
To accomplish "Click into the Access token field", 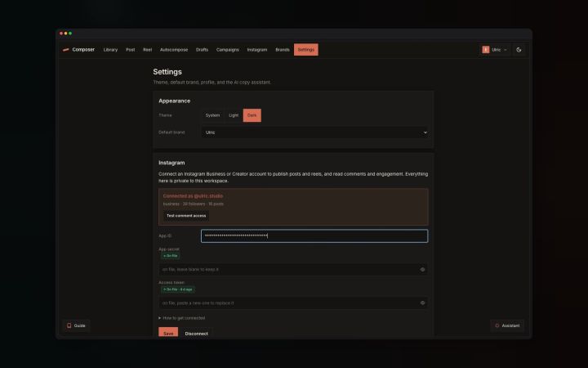I will (293, 303).
